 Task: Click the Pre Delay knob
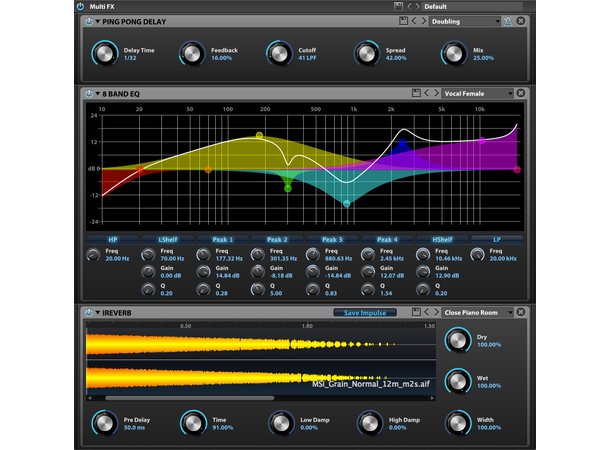(105, 423)
